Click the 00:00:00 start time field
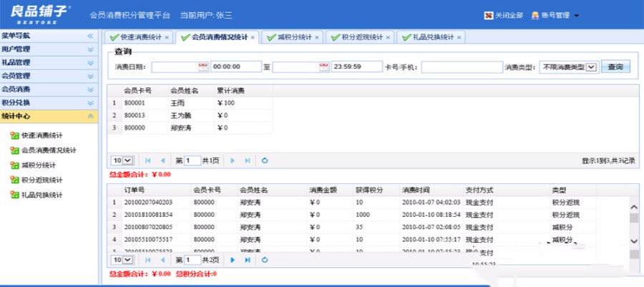This screenshot has width=644, height=287. click(x=235, y=67)
